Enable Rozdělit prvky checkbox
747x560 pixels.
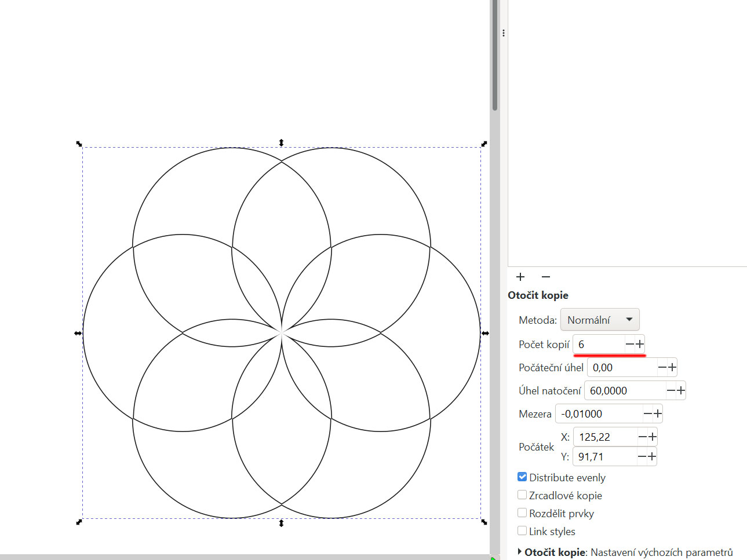coord(522,513)
